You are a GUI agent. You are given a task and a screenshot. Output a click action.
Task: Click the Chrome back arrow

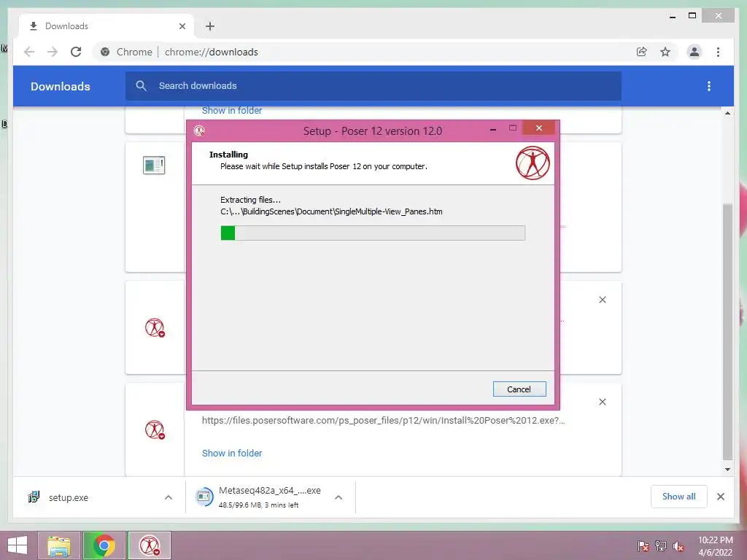pos(29,52)
